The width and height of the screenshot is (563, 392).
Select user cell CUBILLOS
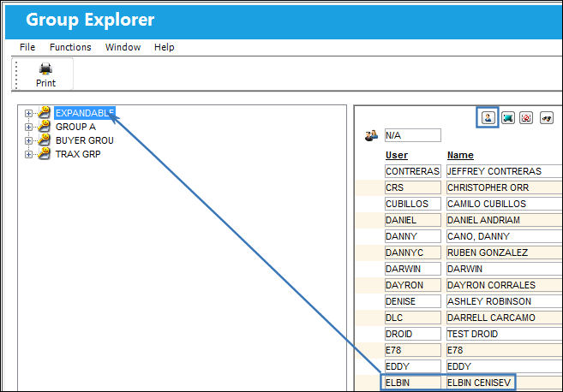412,204
